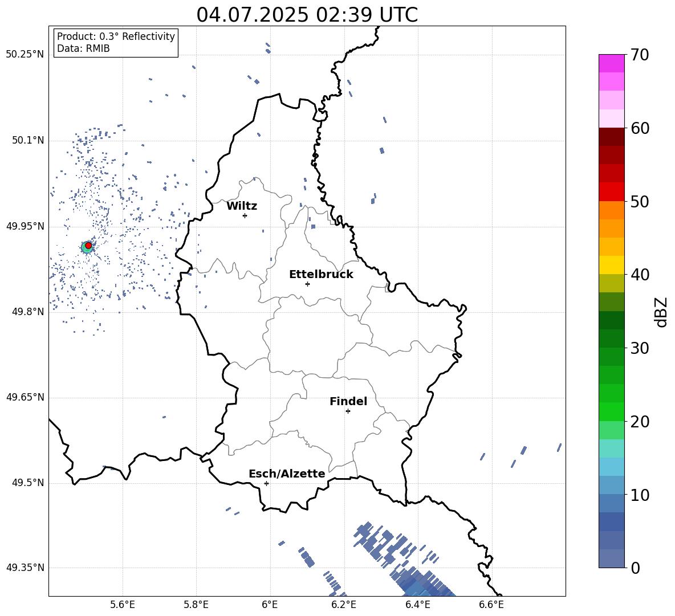This screenshot has width=675, height=616.
Task: Click the 49.65°N latitude label
Action: coord(25,397)
